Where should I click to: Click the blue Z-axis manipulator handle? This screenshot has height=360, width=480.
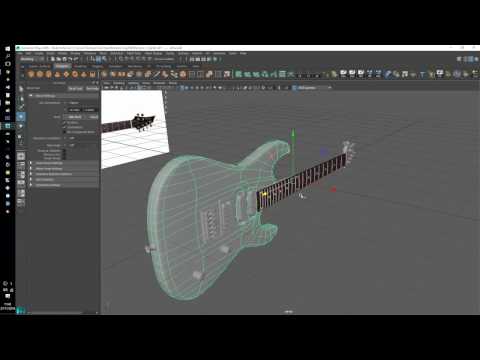324,152
